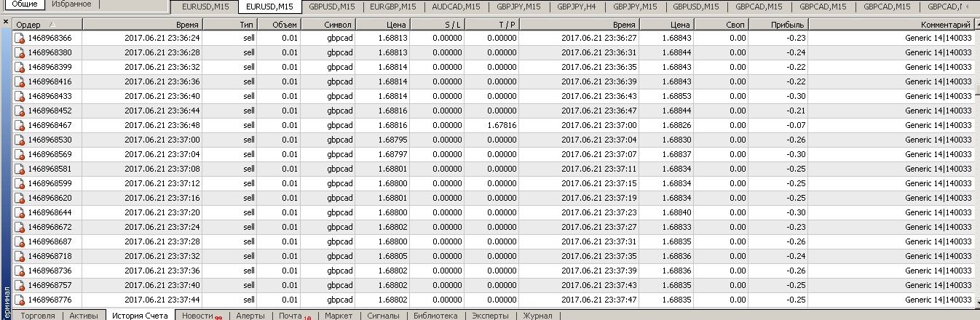Click the order icon beside 1468968380
Viewport: 980px width, 320px height.
coord(20,52)
